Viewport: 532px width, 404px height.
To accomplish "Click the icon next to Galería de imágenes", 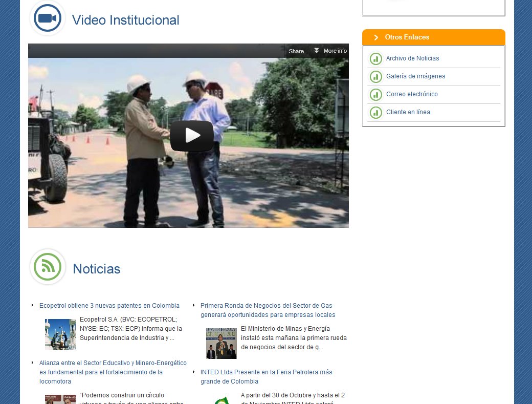I will coord(376,77).
